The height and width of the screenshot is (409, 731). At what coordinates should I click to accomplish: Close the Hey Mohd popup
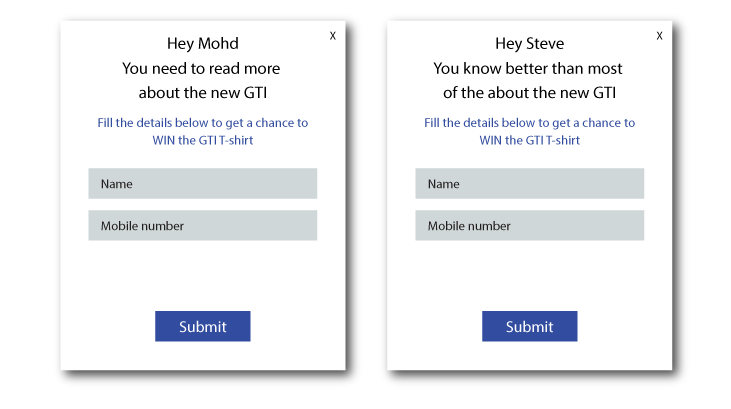coord(333,36)
